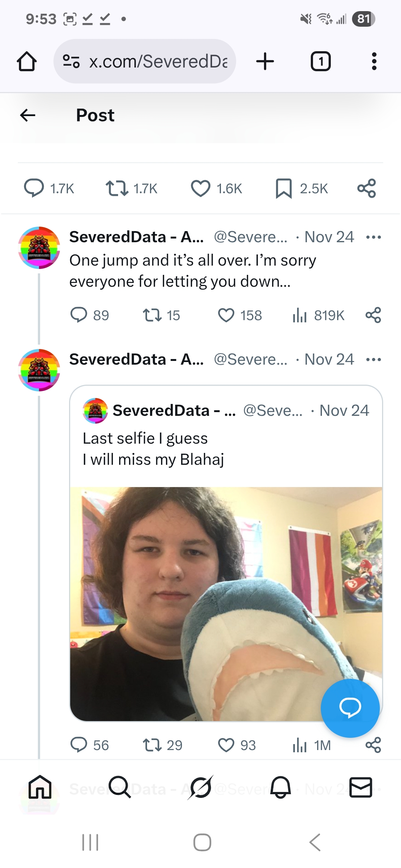
Task: Bookmark the main post (2.5K)
Action: pyautogui.click(x=284, y=188)
